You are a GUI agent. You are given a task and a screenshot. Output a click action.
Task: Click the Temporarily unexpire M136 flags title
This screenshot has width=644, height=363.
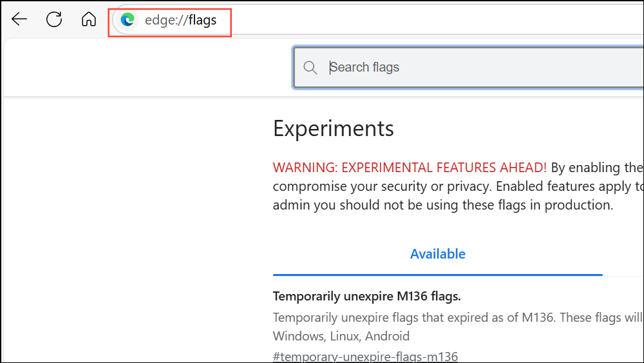tap(367, 296)
